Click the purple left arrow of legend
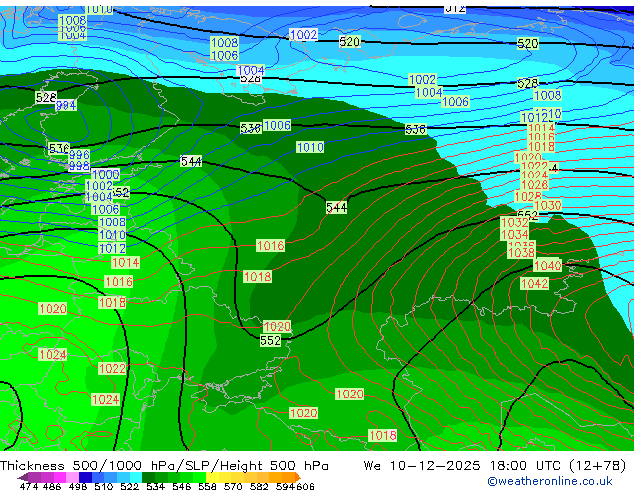The image size is (634, 490). (x=23, y=477)
